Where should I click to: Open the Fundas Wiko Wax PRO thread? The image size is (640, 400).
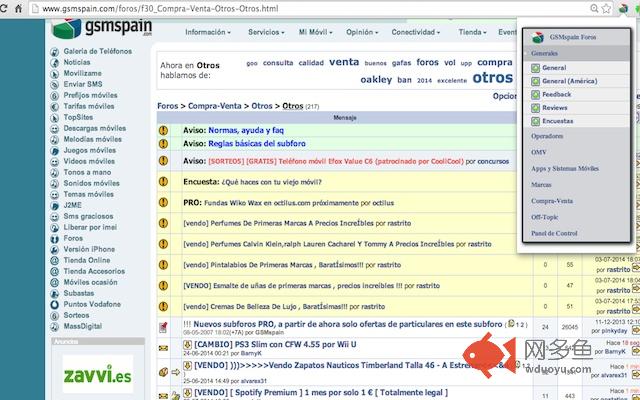(x=281, y=203)
